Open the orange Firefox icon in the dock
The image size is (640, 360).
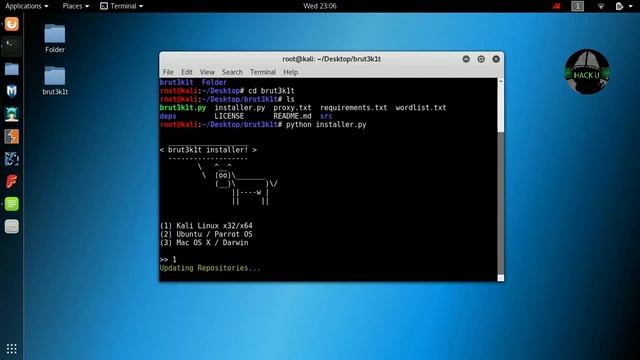tap(11, 24)
